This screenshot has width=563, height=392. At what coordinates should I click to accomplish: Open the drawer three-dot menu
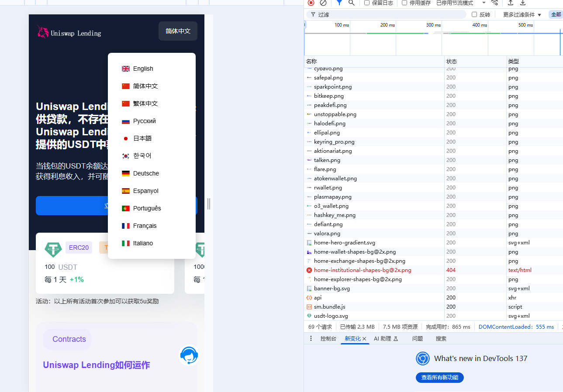311,338
